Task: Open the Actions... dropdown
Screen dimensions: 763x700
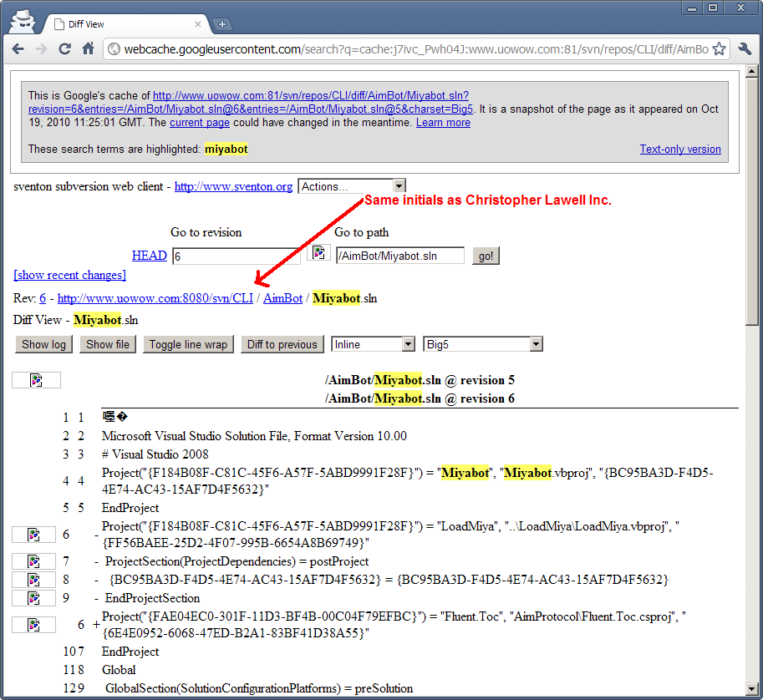Action: (352, 186)
